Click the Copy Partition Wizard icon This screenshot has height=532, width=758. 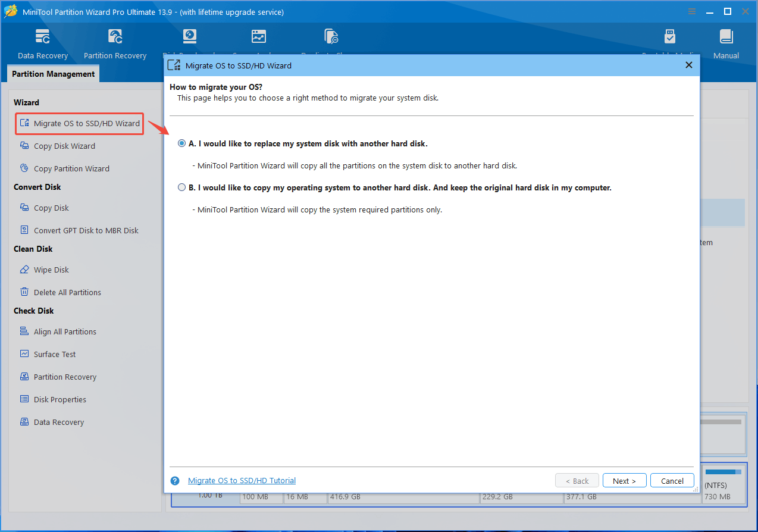coord(24,168)
